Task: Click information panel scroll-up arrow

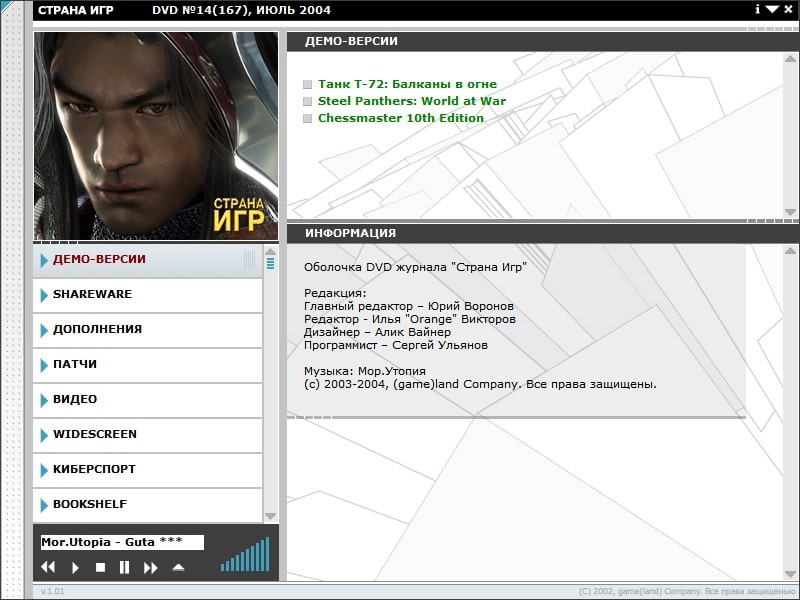Action: pos(790,251)
